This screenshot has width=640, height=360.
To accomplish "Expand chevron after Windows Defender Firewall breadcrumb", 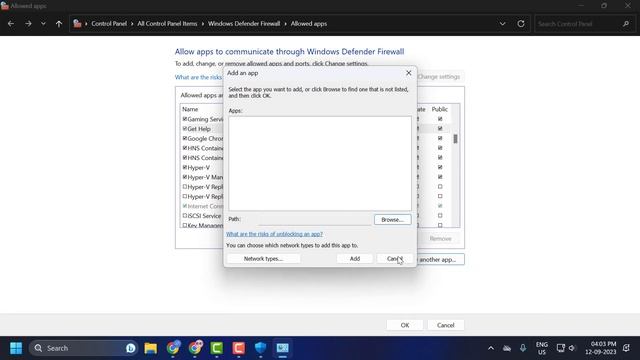I will tap(285, 24).
